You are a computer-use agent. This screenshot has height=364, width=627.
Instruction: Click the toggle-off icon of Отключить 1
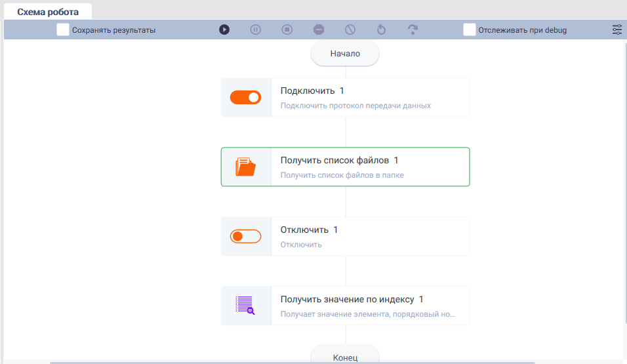pyautogui.click(x=245, y=236)
